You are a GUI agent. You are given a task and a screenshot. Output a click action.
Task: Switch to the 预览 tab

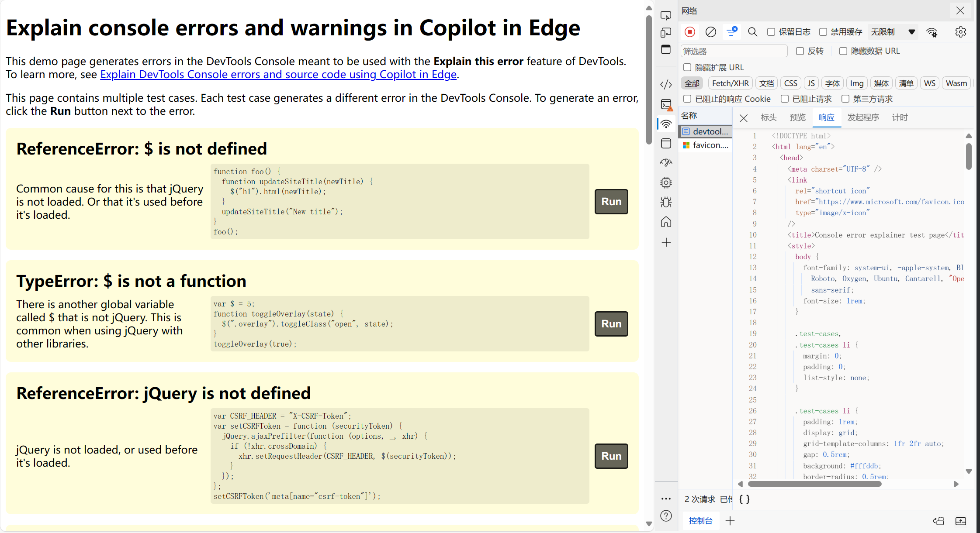(x=797, y=117)
